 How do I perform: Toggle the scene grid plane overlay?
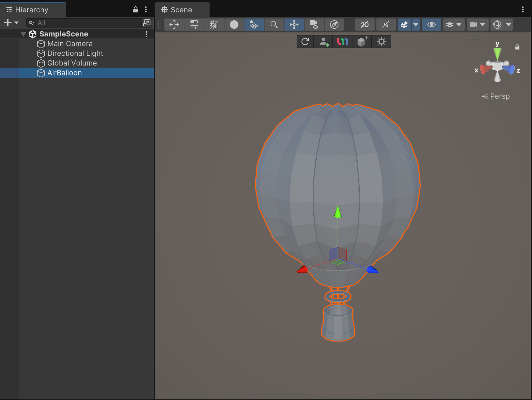(254, 25)
